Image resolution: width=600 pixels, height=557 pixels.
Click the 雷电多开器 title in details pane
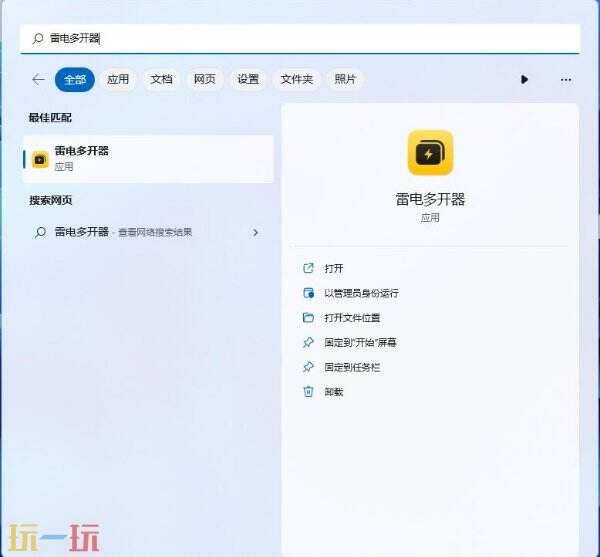pos(430,199)
